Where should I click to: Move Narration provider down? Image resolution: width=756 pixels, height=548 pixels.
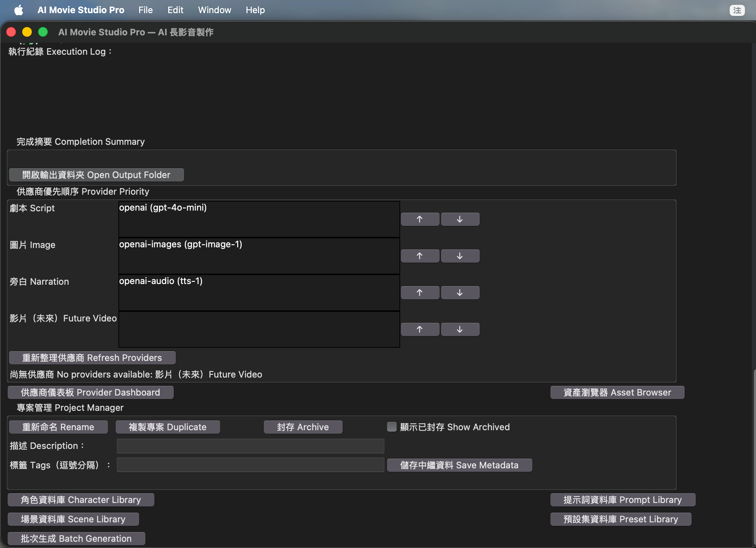point(460,293)
